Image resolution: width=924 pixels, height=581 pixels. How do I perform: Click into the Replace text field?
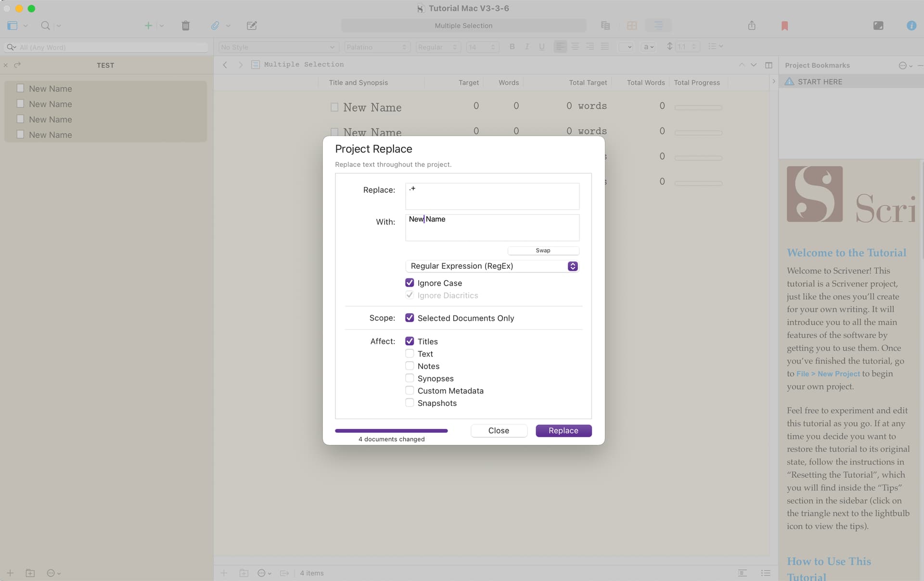492,196
